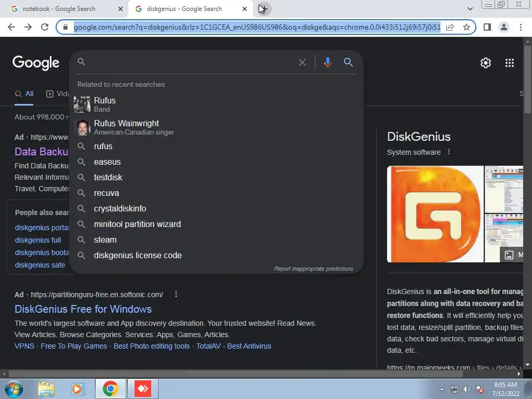Pick the steam suggestion
This screenshot has height=399, width=532.
point(216,240)
